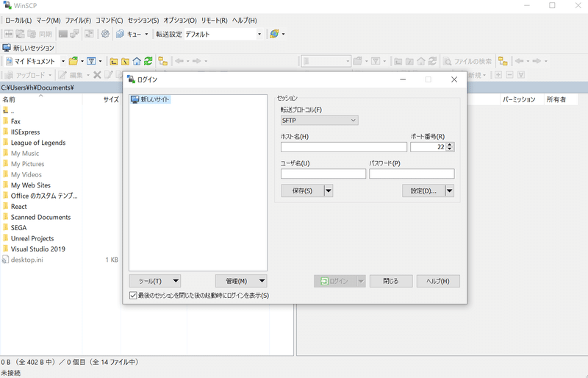
Task: Select the desktop.ini file
Action: point(26,260)
